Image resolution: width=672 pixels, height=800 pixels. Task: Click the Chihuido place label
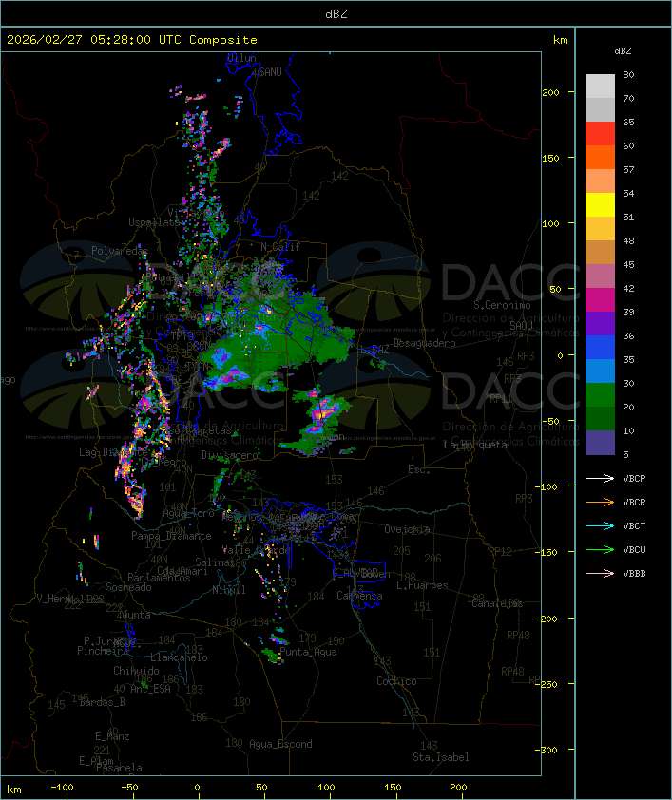(x=136, y=671)
